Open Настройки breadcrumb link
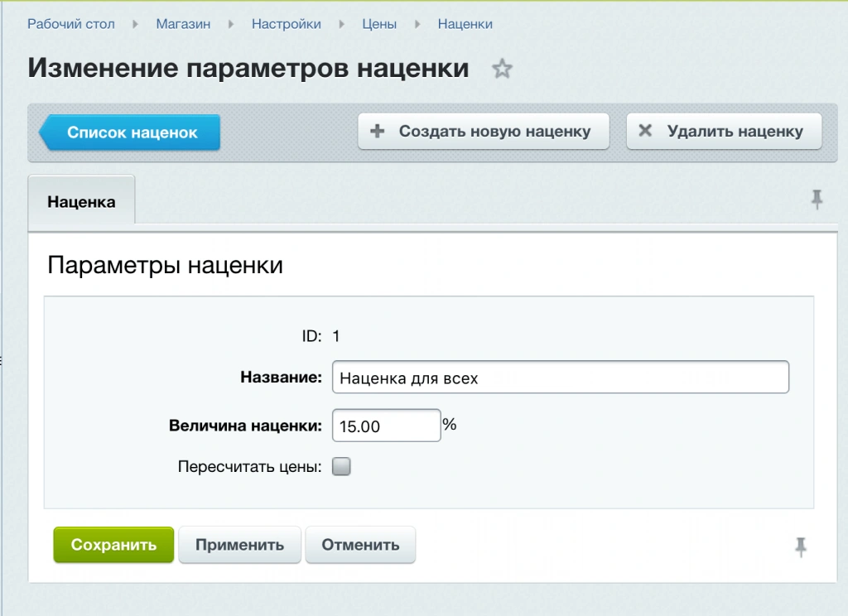Viewport: 848px width, 616px height. click(x=286, y=24)
